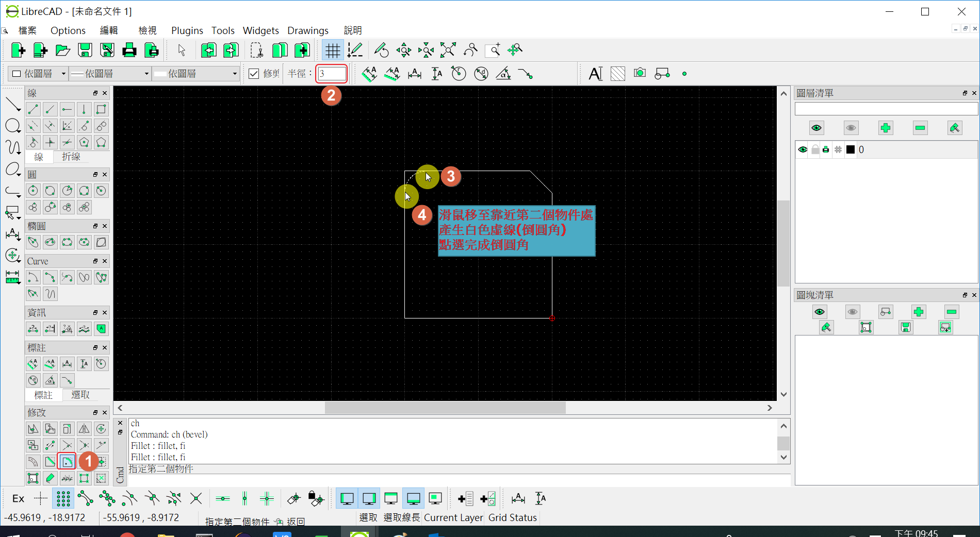Select the Move/Copy tool in Modify panel

coord(33,428)
